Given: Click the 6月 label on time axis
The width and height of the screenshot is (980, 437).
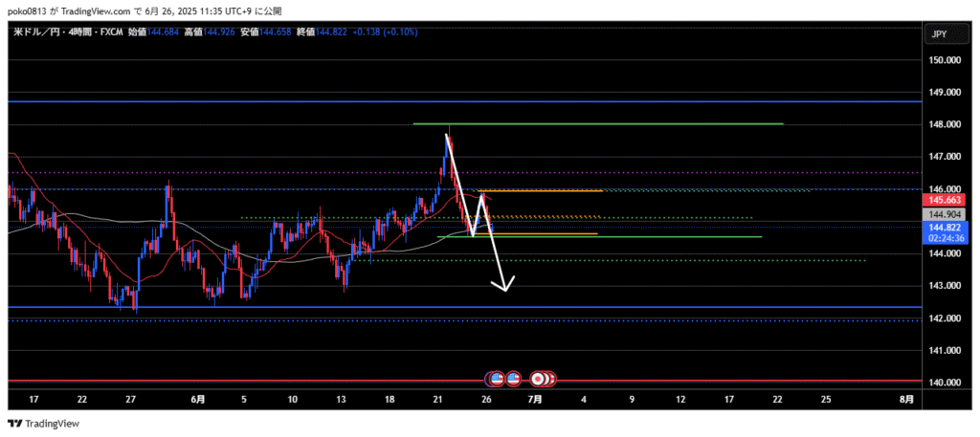Looking at the screenshot, I should click(x=197, y=398).
